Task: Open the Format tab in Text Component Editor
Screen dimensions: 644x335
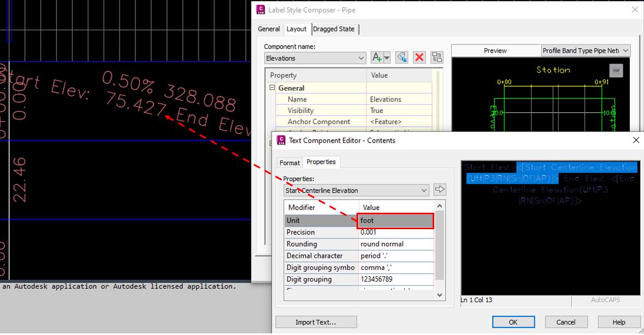Action: point(289,162)
